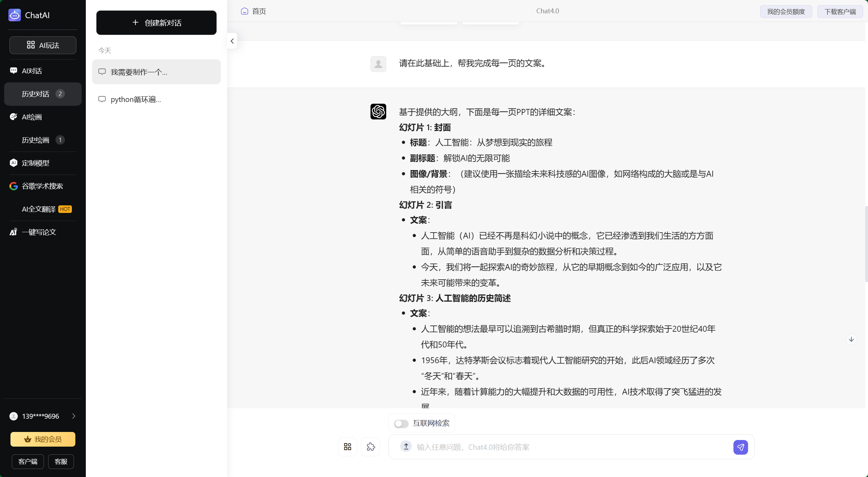This screenshot has width=868, height=477.
Task: Click the 创建新对话 button
Action: coord(156,23)
